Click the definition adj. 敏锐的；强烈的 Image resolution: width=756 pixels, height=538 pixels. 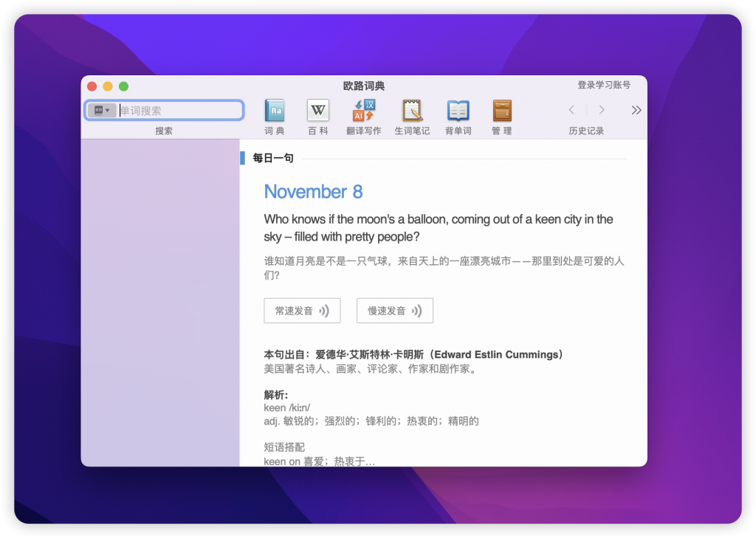click(371, 421)
